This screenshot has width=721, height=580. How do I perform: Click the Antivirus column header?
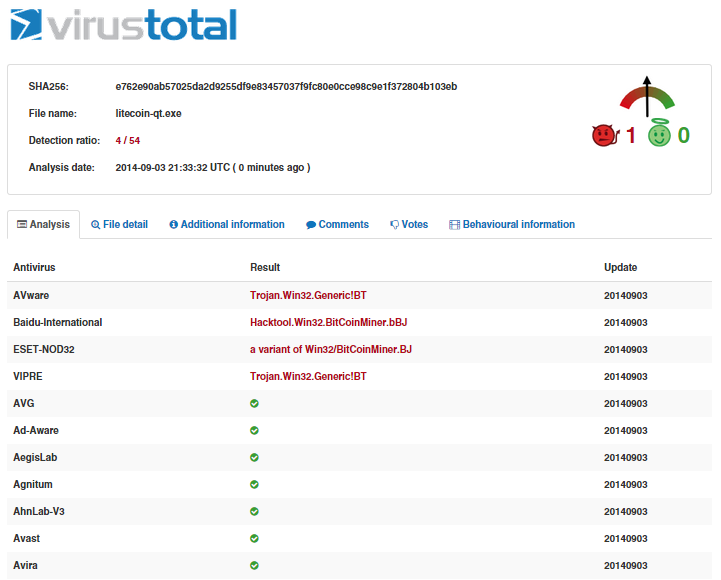point(34,267)
